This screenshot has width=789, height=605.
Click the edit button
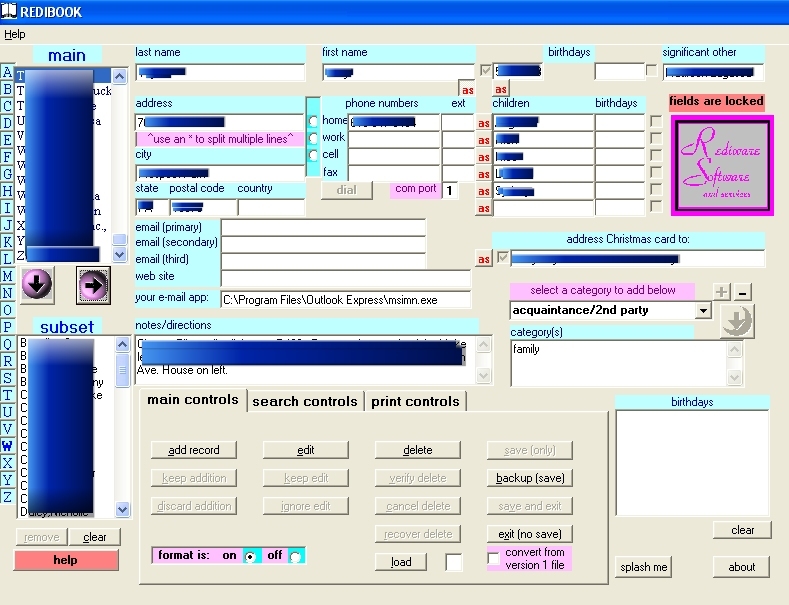(305, 450)
